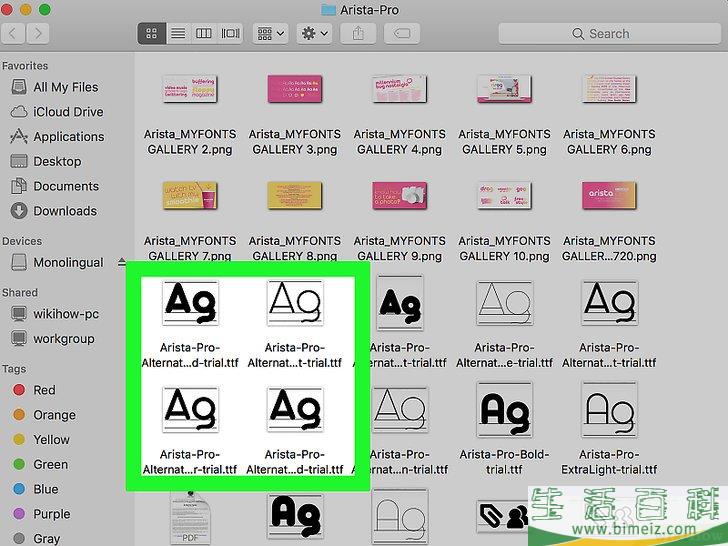Select the Monolingual device
The width and height of the screenshot is (728, 546).
click(x=58, y=262)
